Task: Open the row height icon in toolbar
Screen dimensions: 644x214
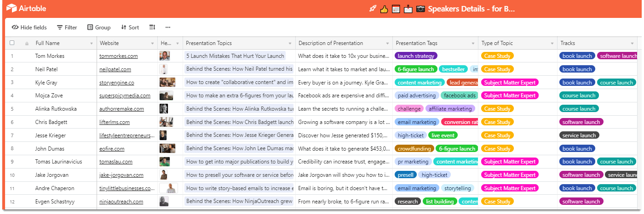Action: click(x=152, y=28)
